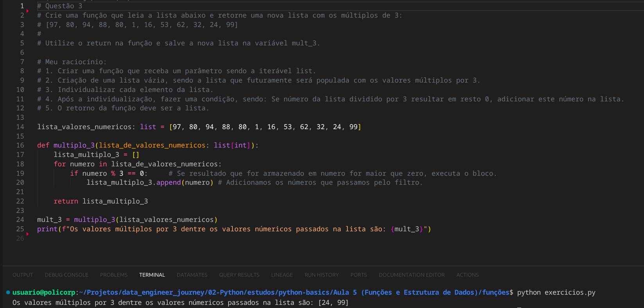644x308 pixels.
Task: Click the 'print' call on line 25
Action: click(47, 229)
